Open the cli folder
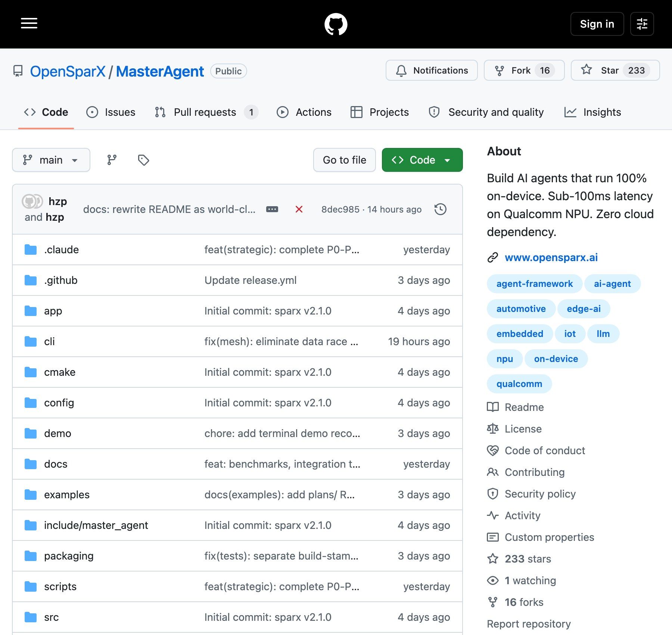672x635 pixels. (49, 341)
